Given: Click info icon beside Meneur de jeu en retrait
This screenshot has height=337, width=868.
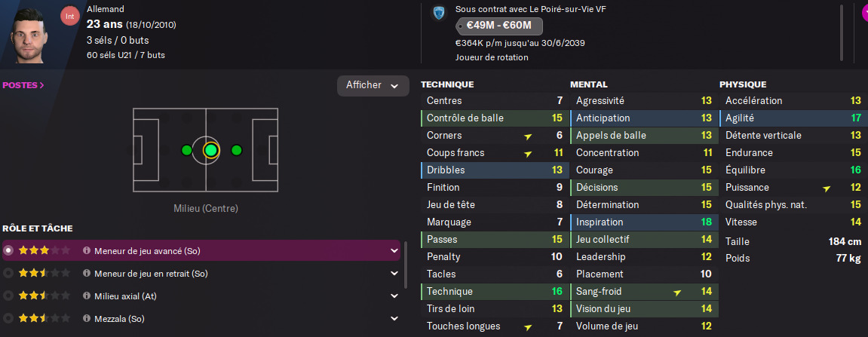Looking at the screenshot, I should [x=87, y=274].
